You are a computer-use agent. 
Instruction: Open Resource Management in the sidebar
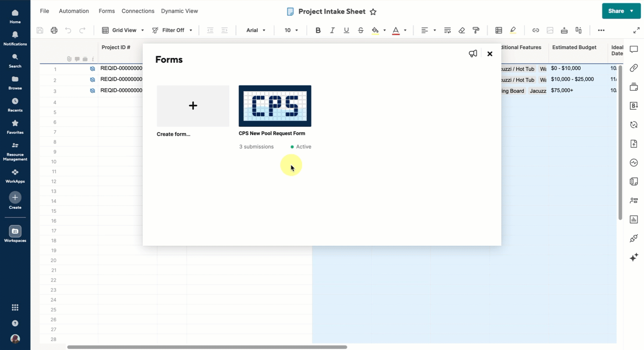[15, 151]
